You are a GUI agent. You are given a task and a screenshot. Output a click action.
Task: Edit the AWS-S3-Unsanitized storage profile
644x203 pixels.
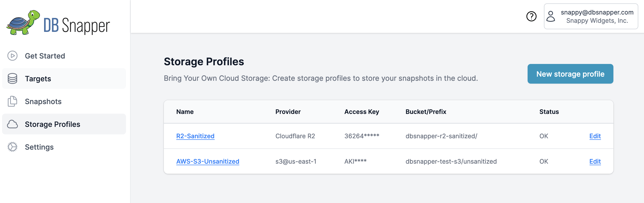click(595, 161)
